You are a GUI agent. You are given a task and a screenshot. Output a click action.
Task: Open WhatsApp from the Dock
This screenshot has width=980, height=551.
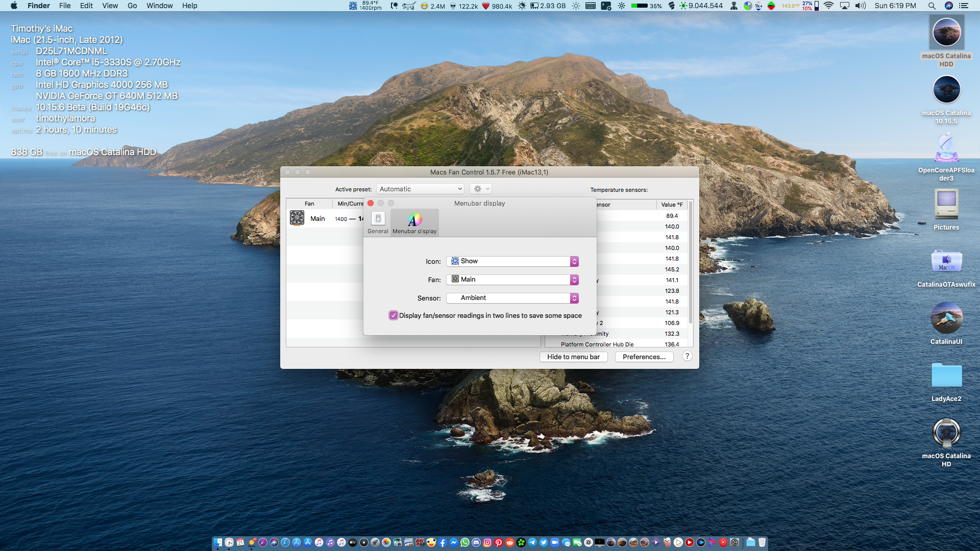464,542
